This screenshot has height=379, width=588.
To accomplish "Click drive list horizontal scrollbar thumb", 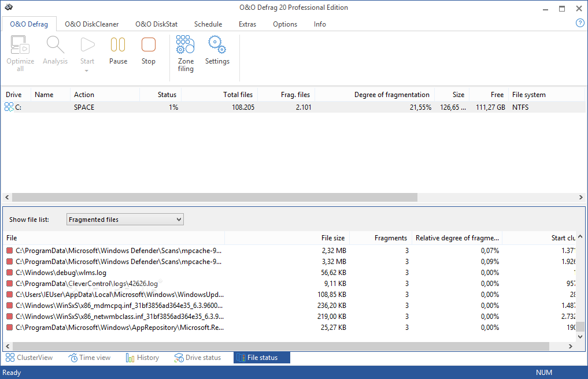I will [215, 197].
